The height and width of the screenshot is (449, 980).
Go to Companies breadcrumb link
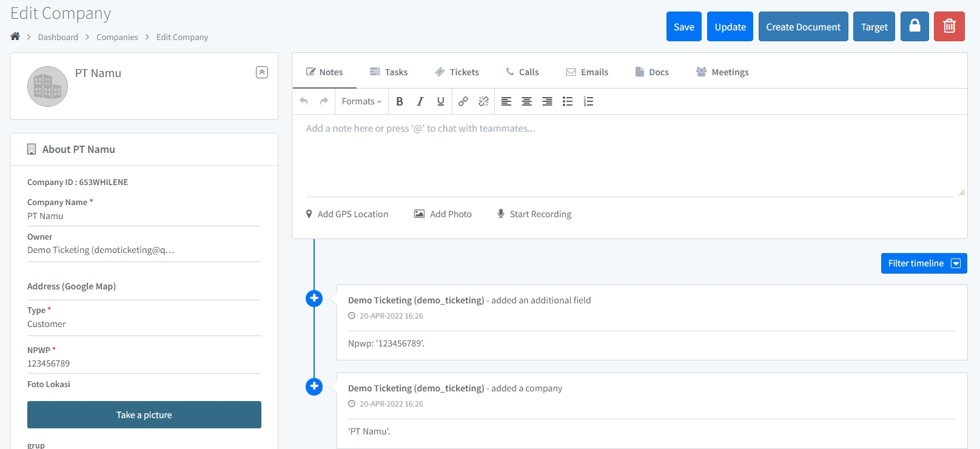click(117, 37)
